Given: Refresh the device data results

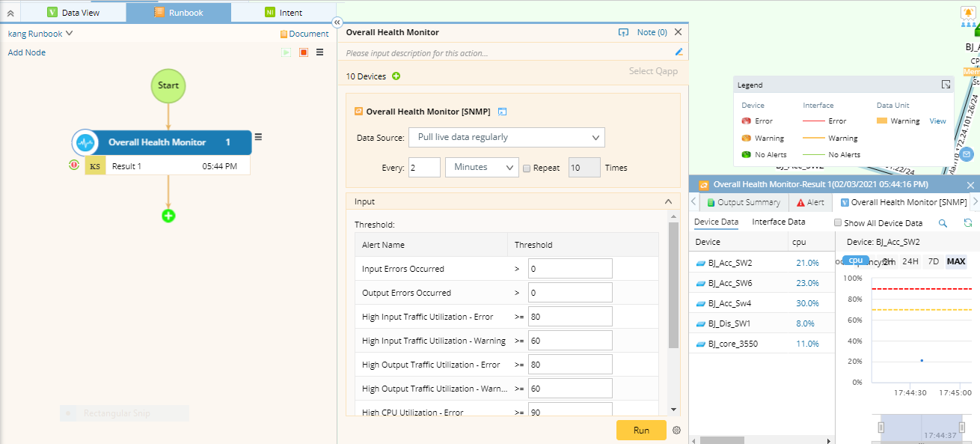Looking at the screenshot, I should click(967, 223).
